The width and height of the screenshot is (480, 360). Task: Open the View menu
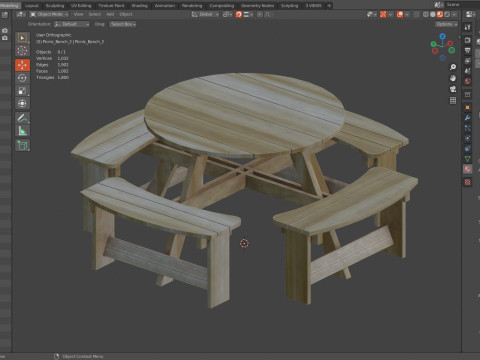point(78,14)
